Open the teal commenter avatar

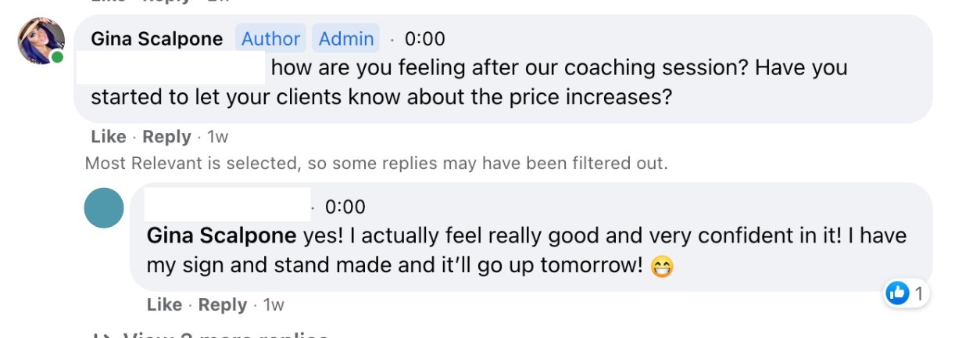tap(104, 207)
